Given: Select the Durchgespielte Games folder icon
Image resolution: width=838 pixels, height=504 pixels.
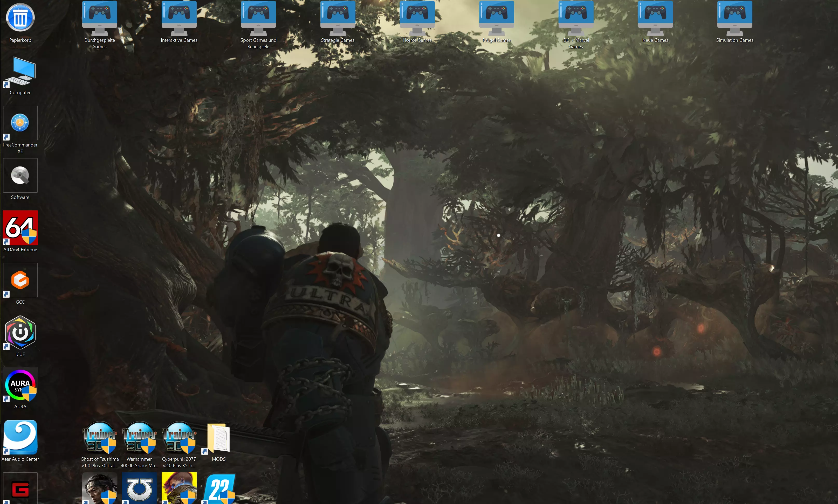Looking at the screenshot, I should (100, 18).
